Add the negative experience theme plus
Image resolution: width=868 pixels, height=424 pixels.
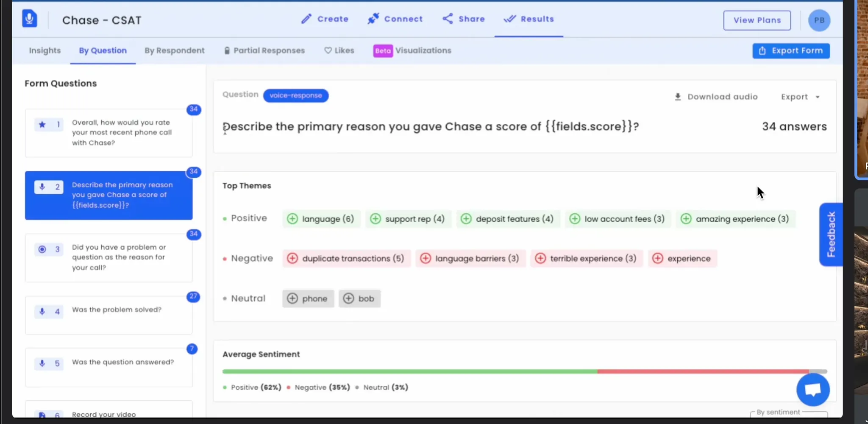click(x=657, y=258)
